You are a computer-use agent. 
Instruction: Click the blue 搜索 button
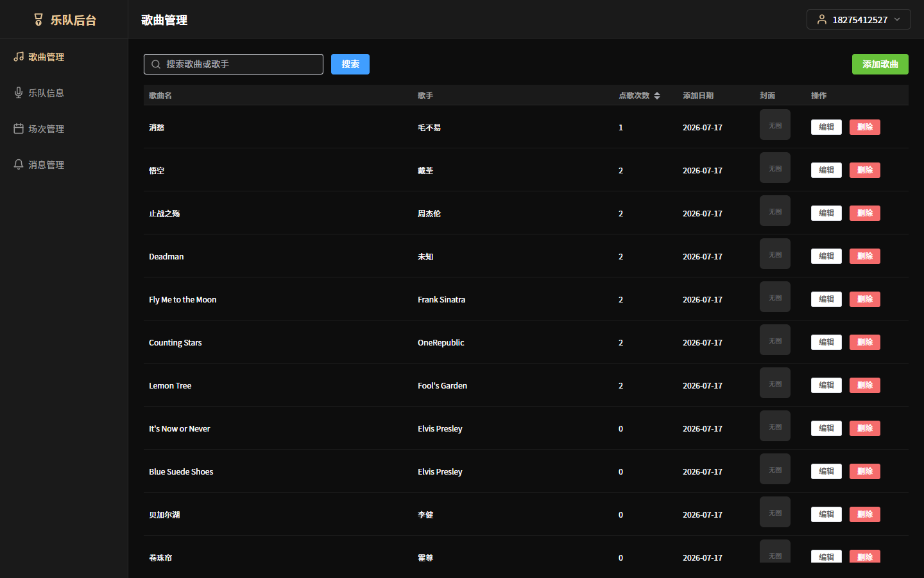pos(350,64)
